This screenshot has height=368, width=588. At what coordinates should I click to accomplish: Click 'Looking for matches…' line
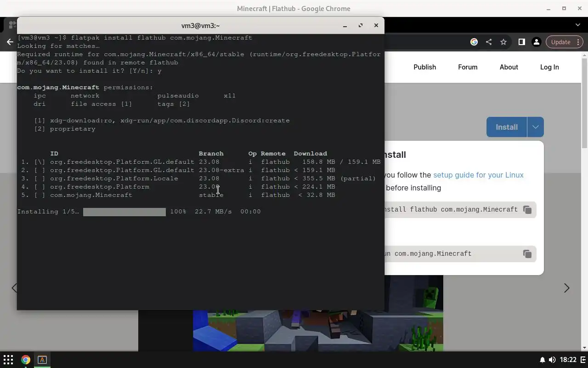pos(58,46)
